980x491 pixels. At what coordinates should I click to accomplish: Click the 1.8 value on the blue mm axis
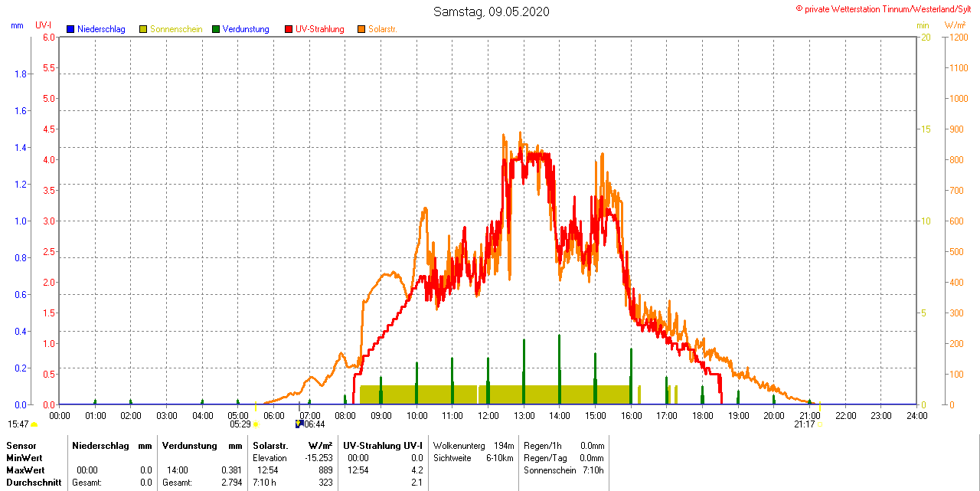(21, 74)
